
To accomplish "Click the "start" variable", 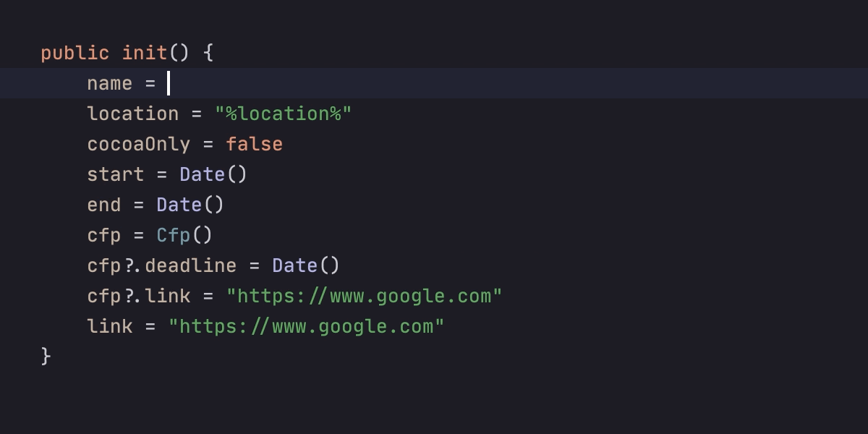I will tap(115, 174).
